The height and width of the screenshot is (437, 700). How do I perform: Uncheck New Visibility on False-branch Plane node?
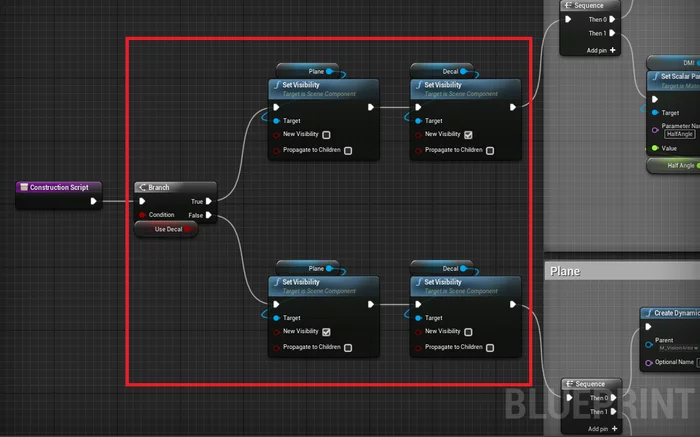coord(326,332)
